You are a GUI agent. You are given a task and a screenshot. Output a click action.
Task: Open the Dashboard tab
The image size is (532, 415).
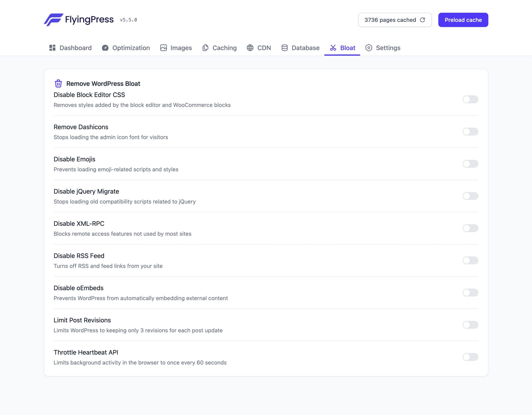[70, 48]
